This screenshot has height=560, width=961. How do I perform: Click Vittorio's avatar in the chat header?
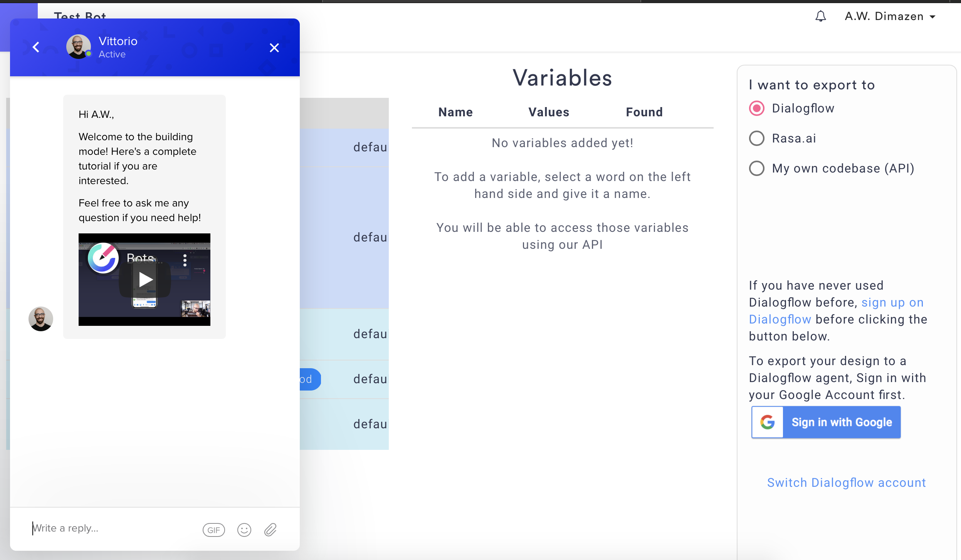pos(79,47)
